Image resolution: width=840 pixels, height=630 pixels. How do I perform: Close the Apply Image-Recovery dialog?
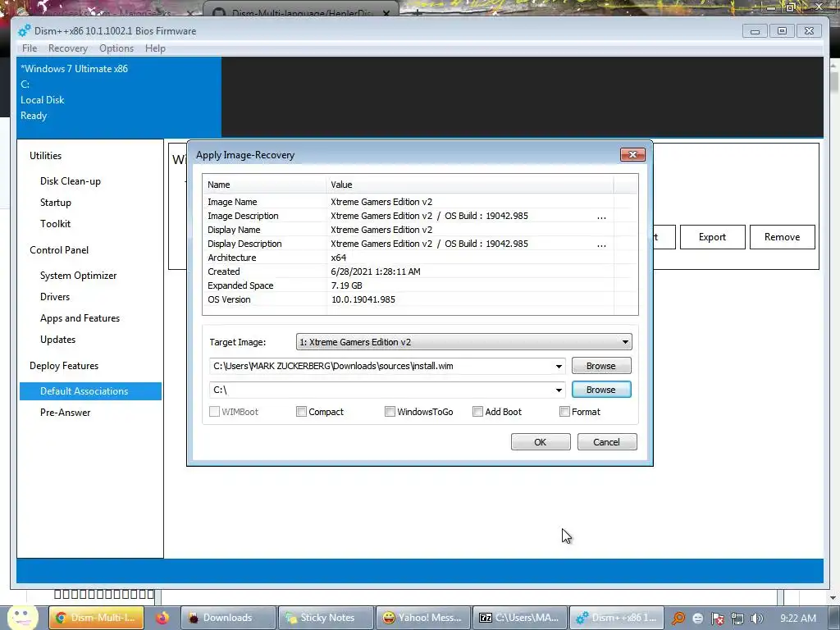click(632, 154)
